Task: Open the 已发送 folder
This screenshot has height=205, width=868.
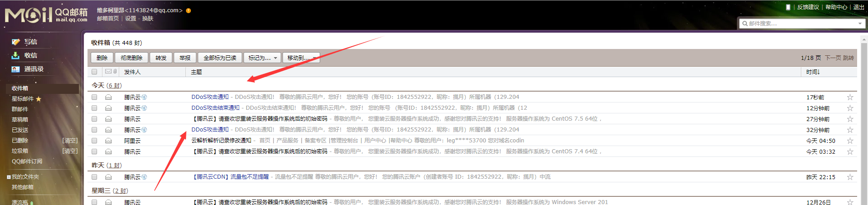Action: coord(20,130)
